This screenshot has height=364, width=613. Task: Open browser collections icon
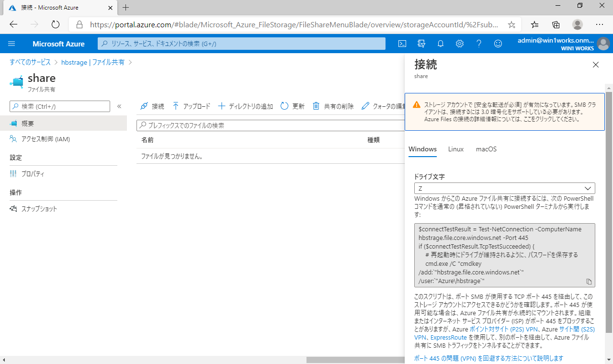[556, 24]
